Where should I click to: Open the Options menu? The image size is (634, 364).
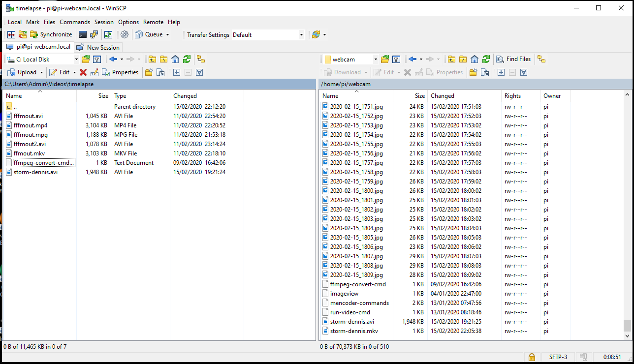coord(128,22)
